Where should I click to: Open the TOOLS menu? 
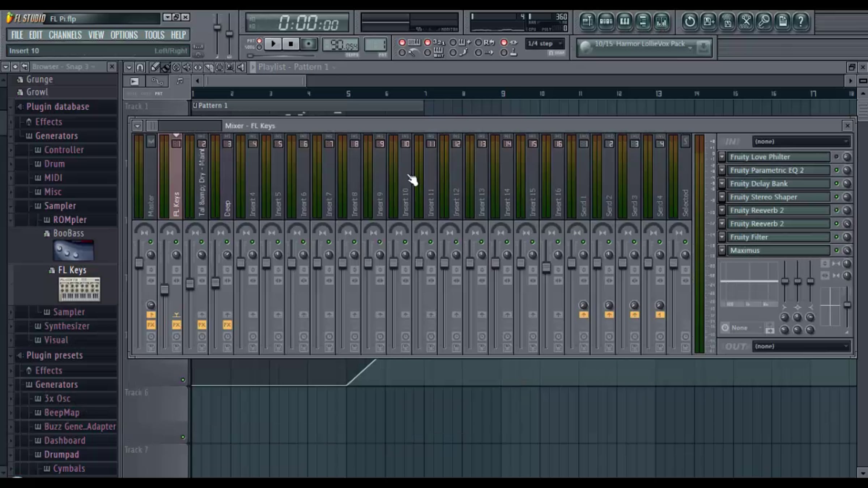coord(154,35)
